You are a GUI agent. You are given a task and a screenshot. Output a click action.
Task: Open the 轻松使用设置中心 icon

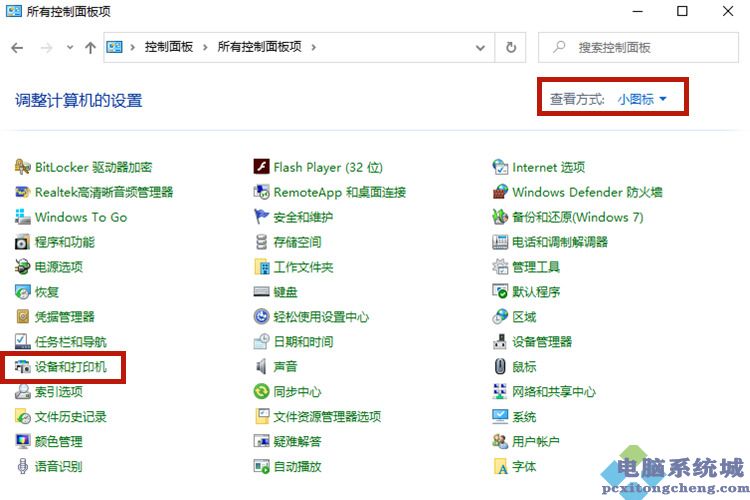(x=261, y=317)
